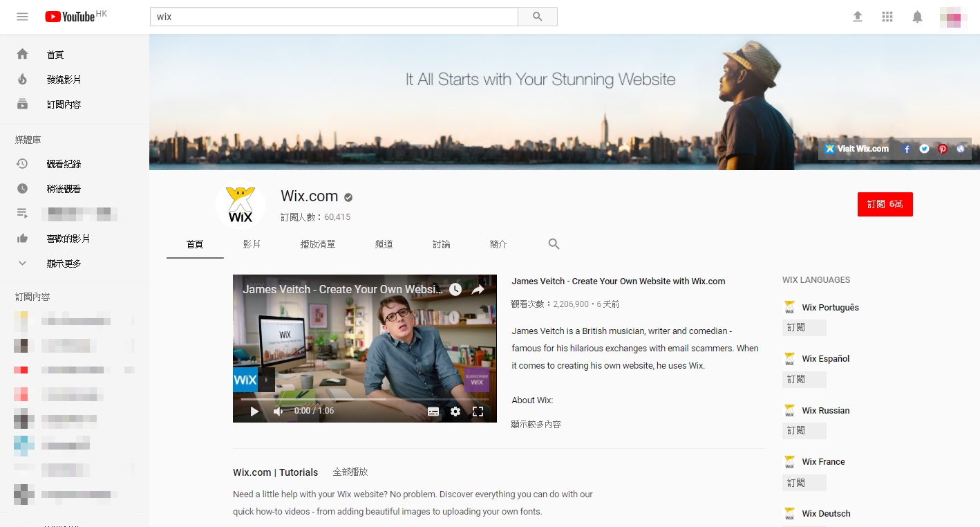Switch to the 播放清單 channel tab
Screen dimensions: 980x527
point(318,244)
